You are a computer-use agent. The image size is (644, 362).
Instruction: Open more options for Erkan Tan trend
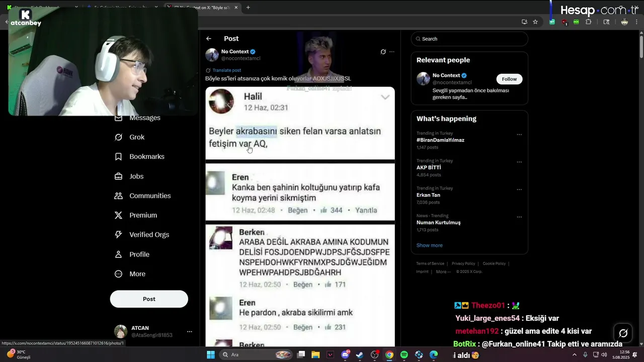(519, 190)
